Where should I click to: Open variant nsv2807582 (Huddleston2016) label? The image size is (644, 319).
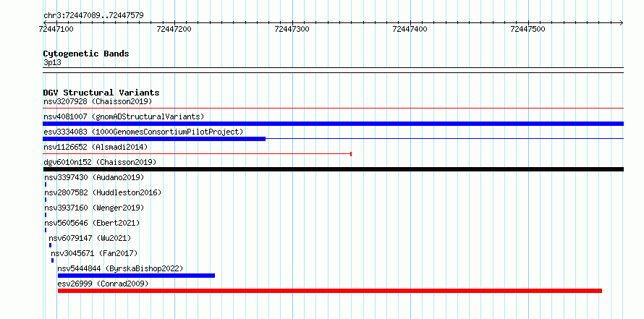point(103,192)
